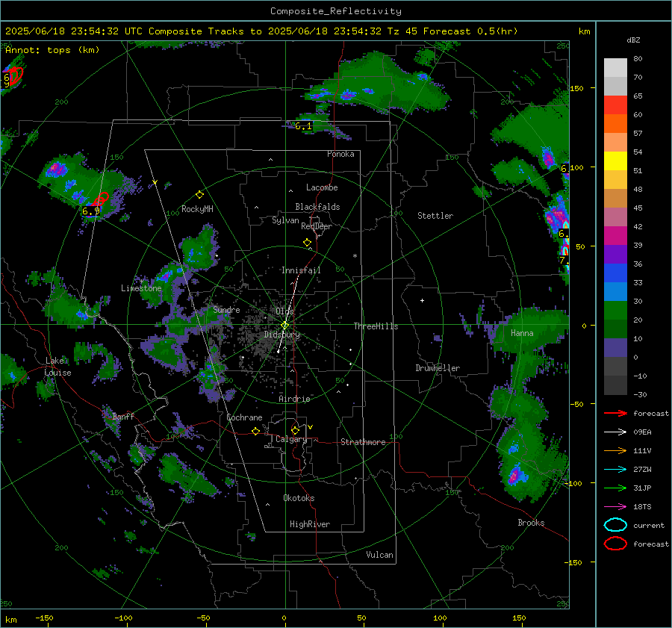This screenshot has width=672, height=628.
Task: Click the HighRiver label
Action: (x=310, y=524)
